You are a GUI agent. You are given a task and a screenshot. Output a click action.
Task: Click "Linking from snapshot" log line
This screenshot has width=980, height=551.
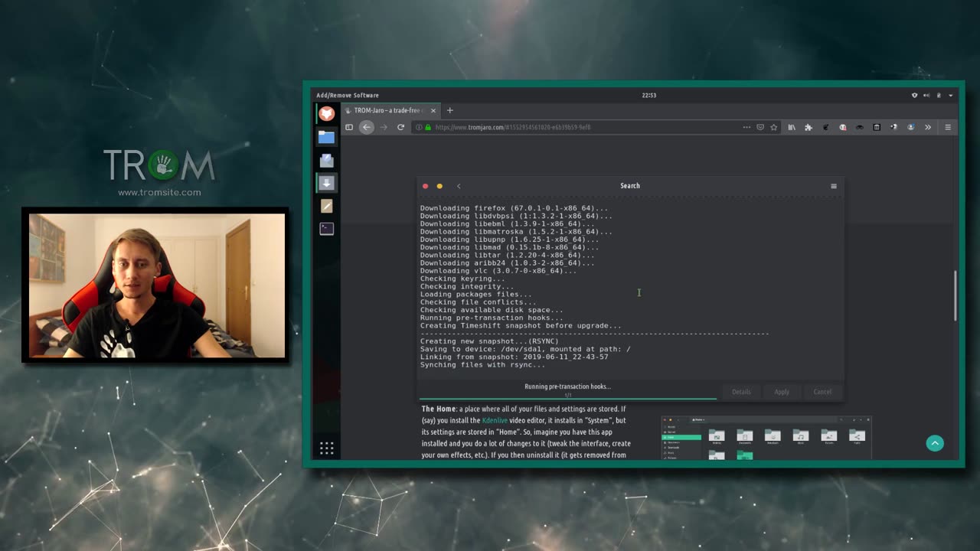coord(514,357)
